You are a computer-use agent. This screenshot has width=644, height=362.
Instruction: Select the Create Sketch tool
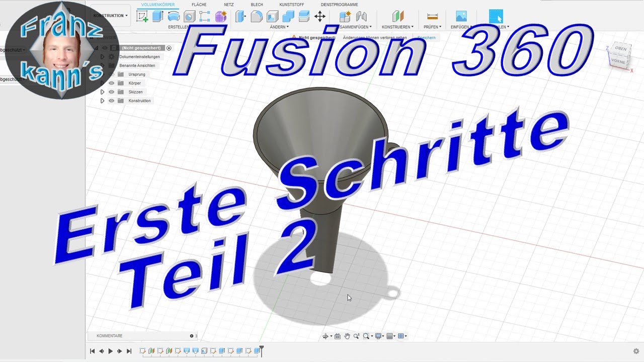coord(142,16)
